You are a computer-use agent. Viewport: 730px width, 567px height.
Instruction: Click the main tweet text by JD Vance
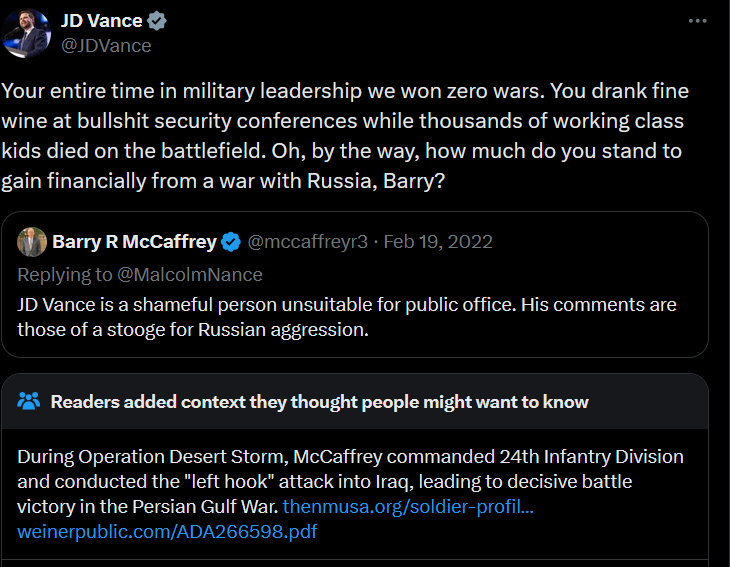345,136
